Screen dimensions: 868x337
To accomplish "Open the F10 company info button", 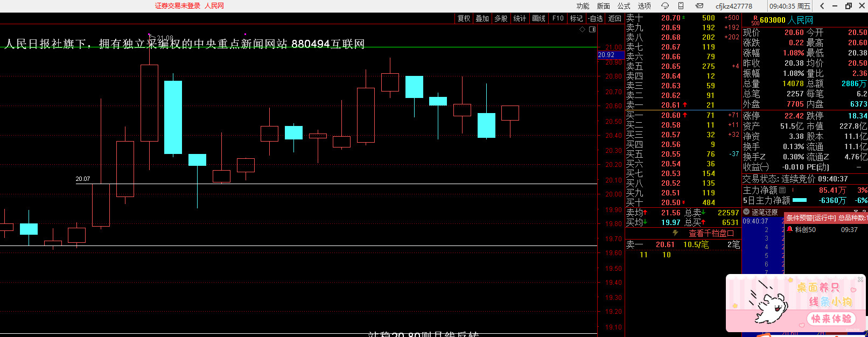I will click(558, 18).
